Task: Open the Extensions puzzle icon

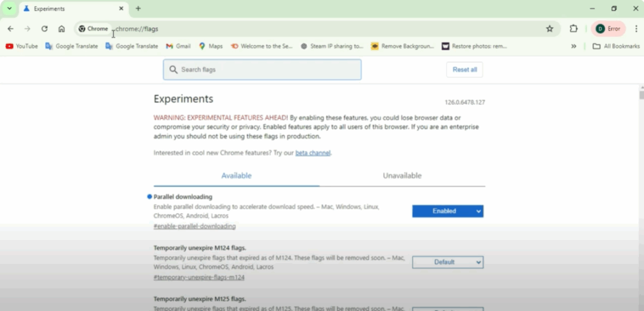Action: 574,29
